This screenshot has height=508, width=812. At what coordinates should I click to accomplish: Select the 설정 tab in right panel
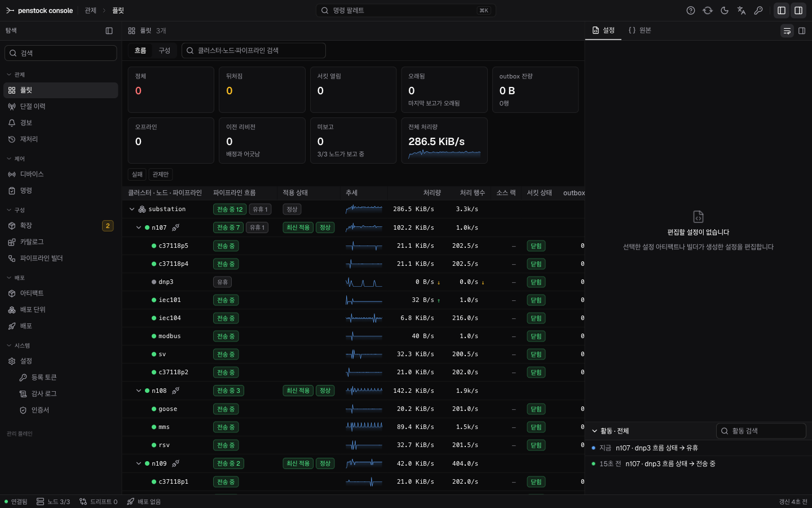pos(603,30)
